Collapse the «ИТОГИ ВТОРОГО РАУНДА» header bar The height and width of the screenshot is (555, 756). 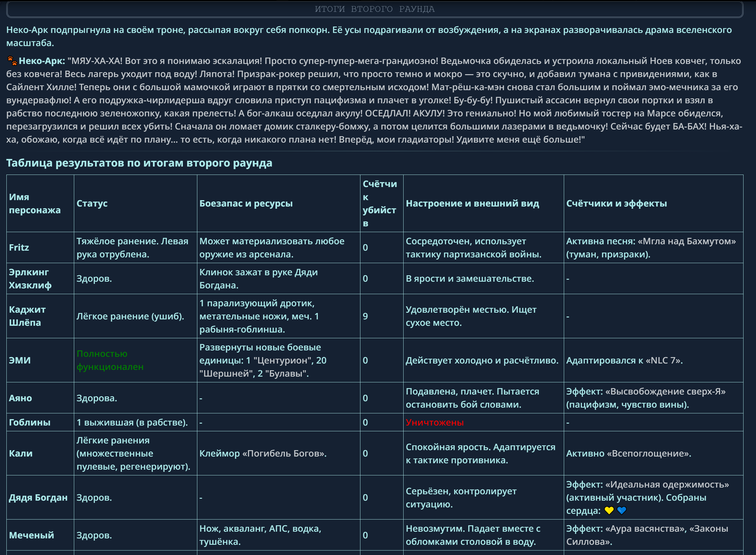coord(374,9)
